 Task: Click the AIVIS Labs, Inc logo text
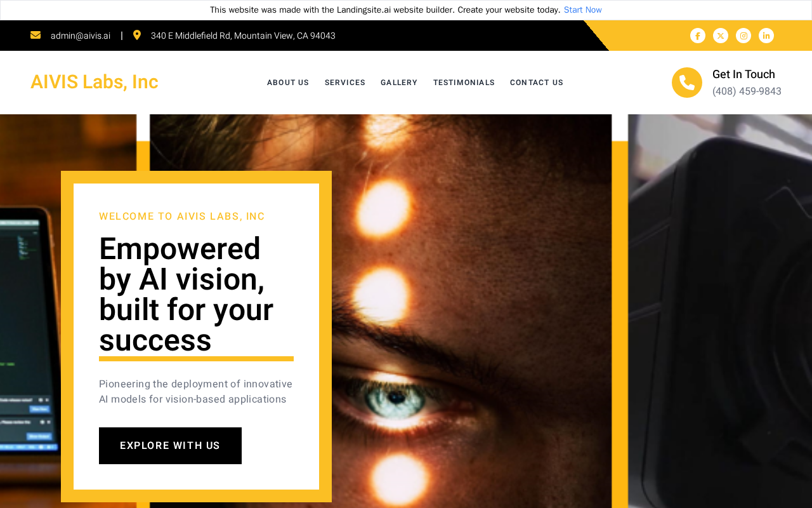pyautogui.click(x=95, y=82)
